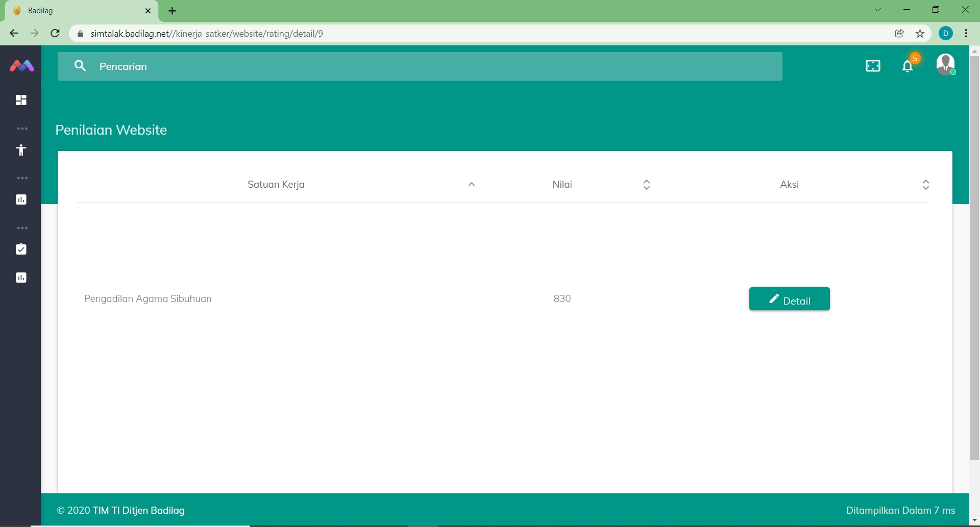Bookmark this page with star icon

tap(920, 34)
